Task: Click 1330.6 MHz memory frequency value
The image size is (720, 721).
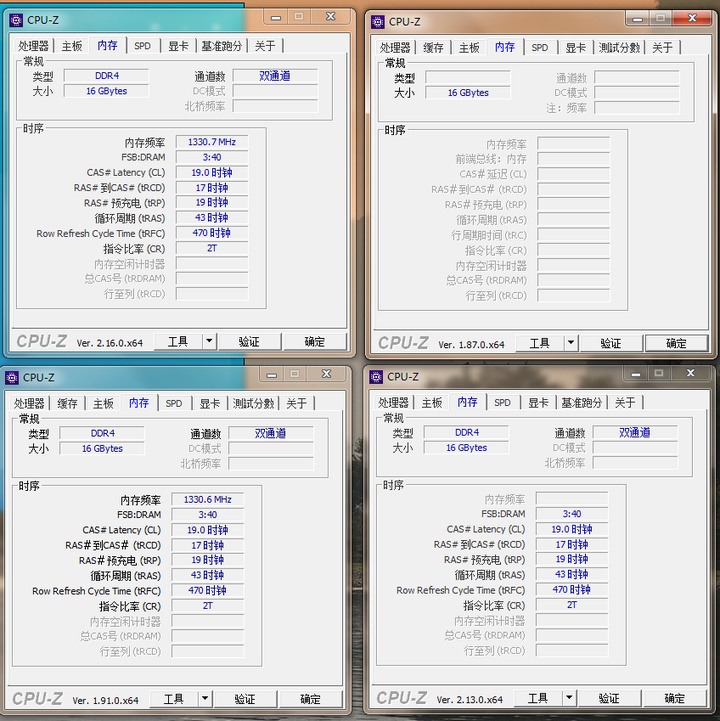Action: click(208, 499)
